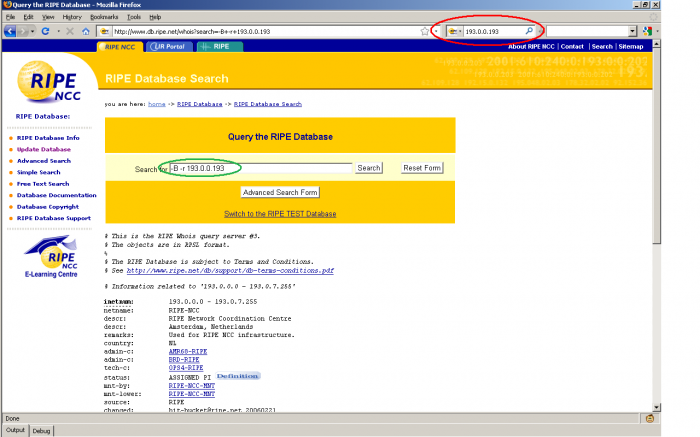Expand the dropdown arrow of the empty toolbar combo box
This screenshot has height=437, width=700.
click(x=632, y=31)
